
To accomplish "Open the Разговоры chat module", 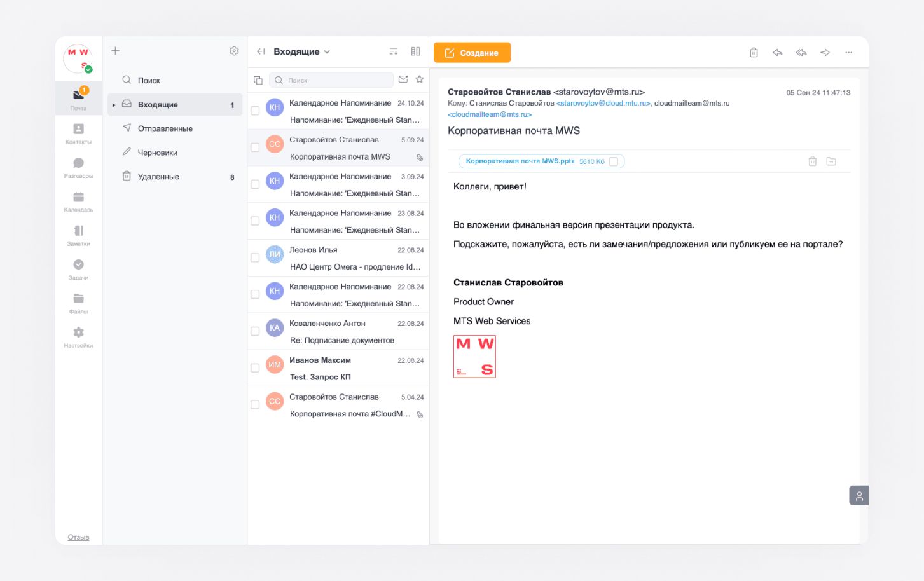I will pos(78,167).
